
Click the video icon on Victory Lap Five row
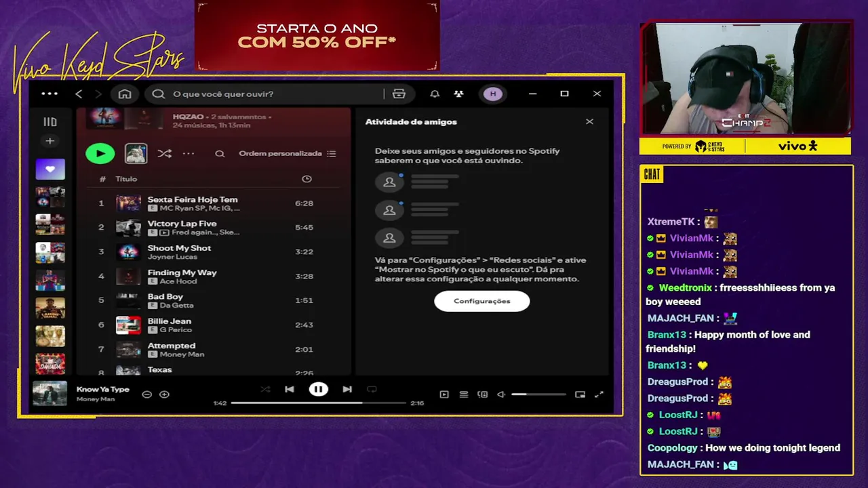click(164, 232)
